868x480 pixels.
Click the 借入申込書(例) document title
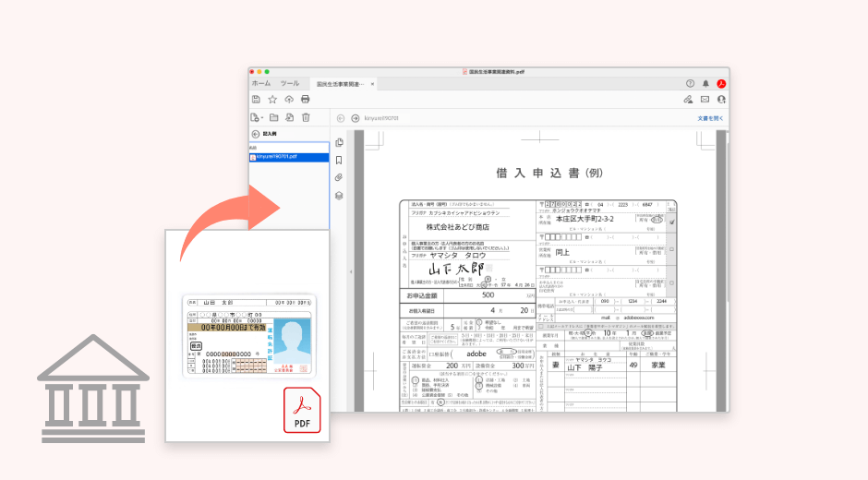549,174
